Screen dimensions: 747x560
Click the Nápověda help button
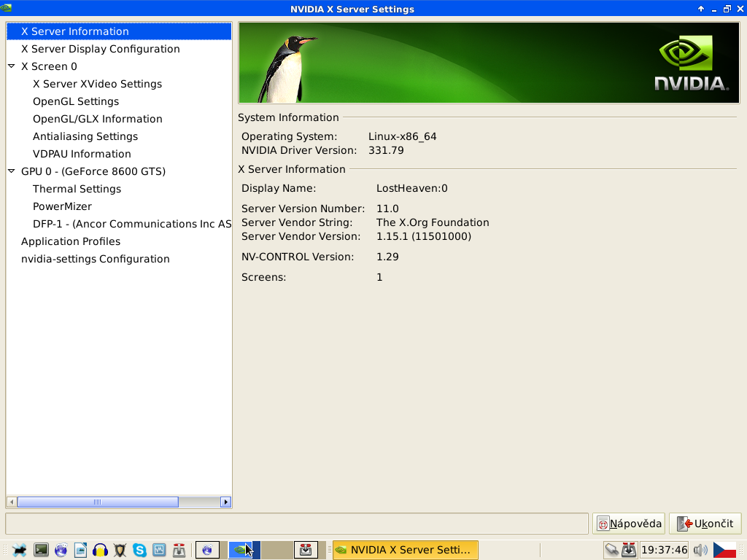click(x=629, y=524)
